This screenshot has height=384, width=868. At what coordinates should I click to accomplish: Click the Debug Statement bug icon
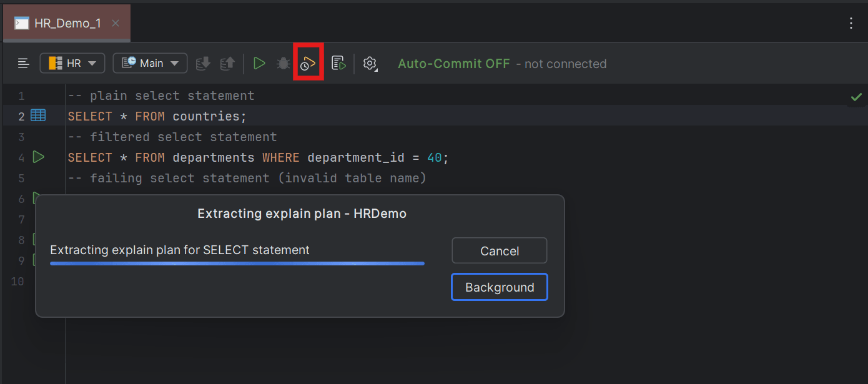pyautogui.click(x=284, y=63)
